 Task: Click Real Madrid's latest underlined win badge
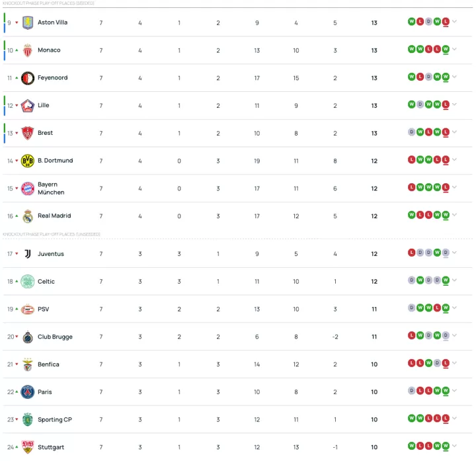point(446,215)
